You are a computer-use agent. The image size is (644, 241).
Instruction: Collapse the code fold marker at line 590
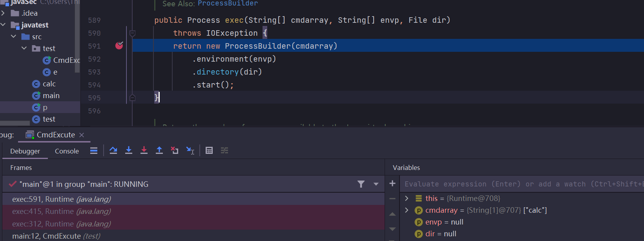click(133, 33)
